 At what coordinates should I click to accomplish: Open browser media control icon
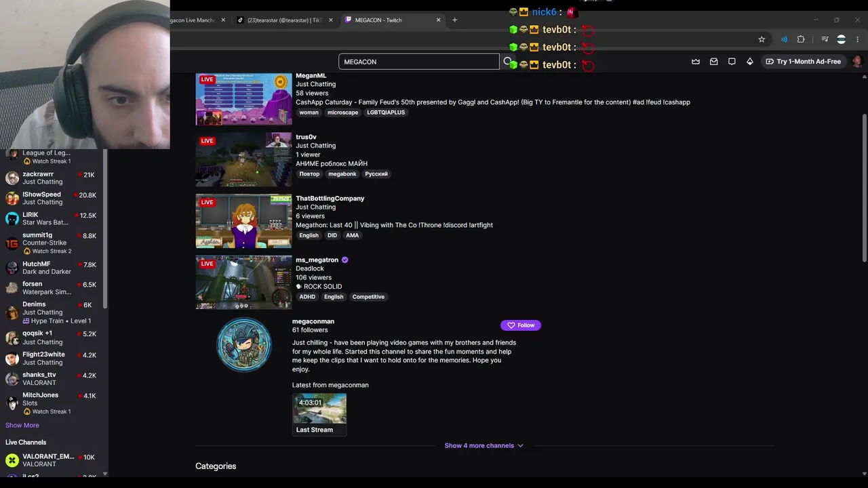click(825, 39)
